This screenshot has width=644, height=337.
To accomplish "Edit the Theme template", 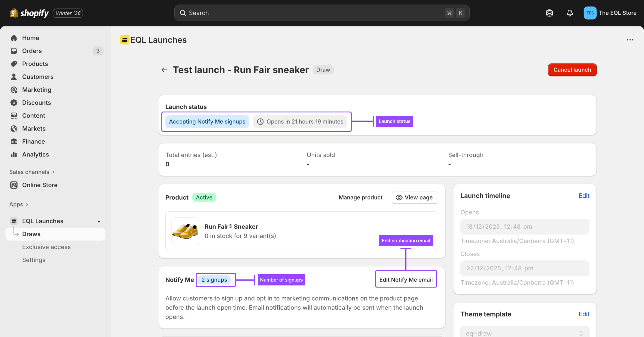I will [584, 314].
